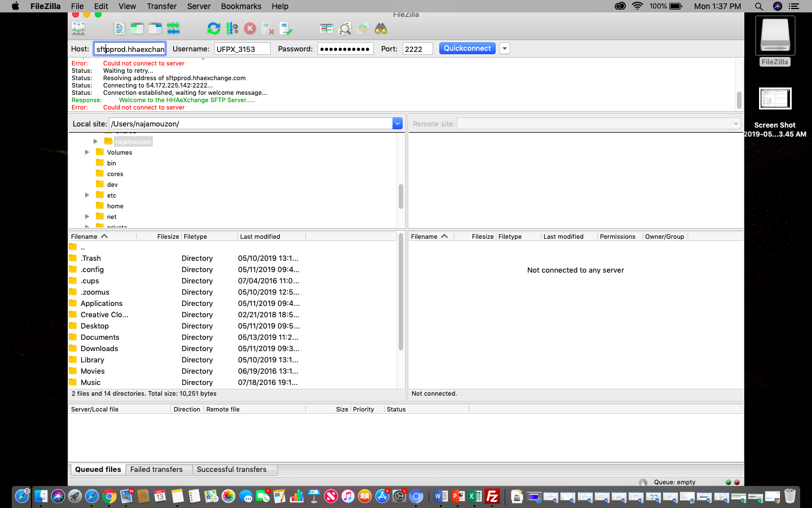Sort local list by Filename header

point(102,237)
